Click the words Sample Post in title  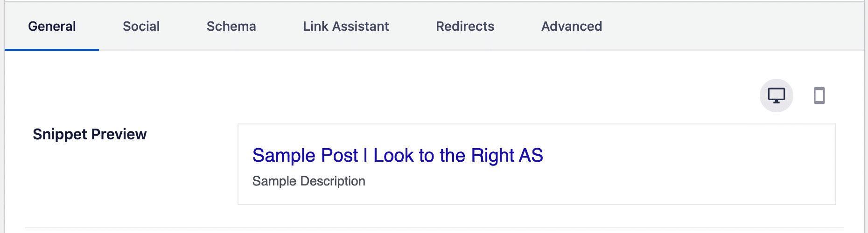pyautogui.click(x=305, y=156)
